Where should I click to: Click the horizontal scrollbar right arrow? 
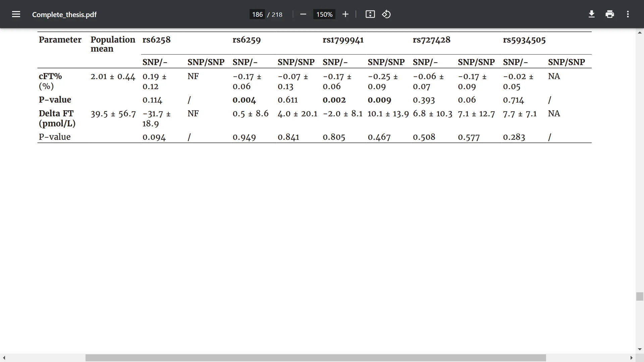[x=631, y=358]
